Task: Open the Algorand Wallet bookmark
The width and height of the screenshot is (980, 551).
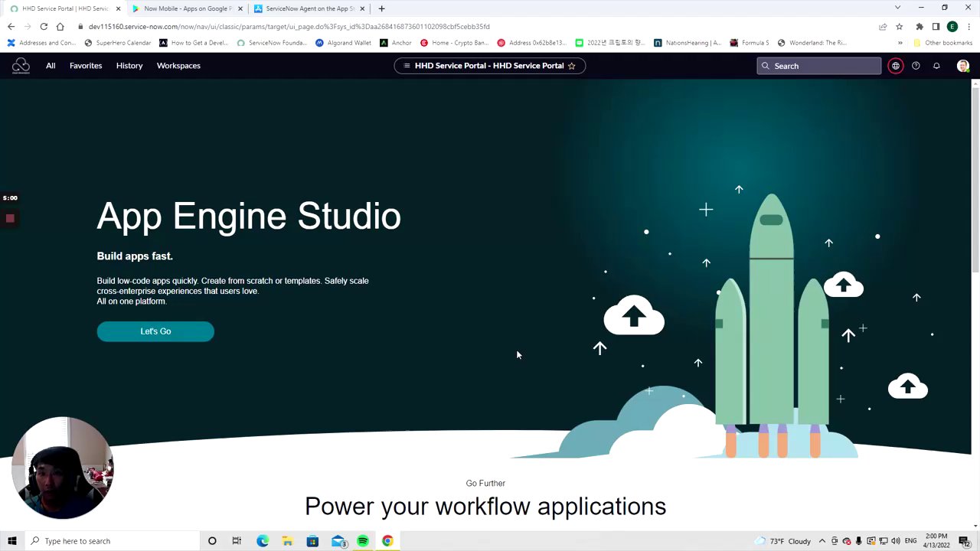Action: pos(343,43)
